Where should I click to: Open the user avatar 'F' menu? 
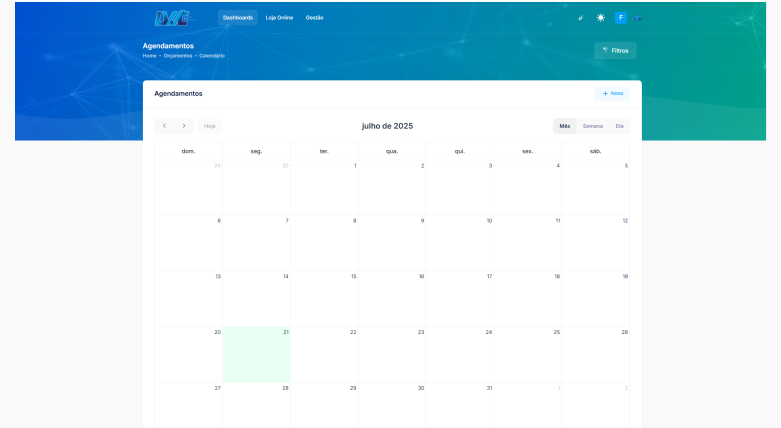point(620,18)
